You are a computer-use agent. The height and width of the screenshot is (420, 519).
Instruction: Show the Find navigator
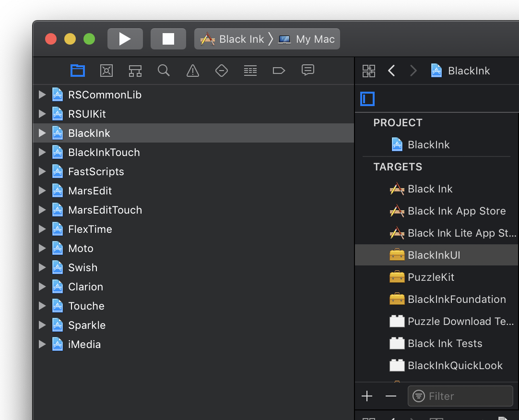pos(164,71)
